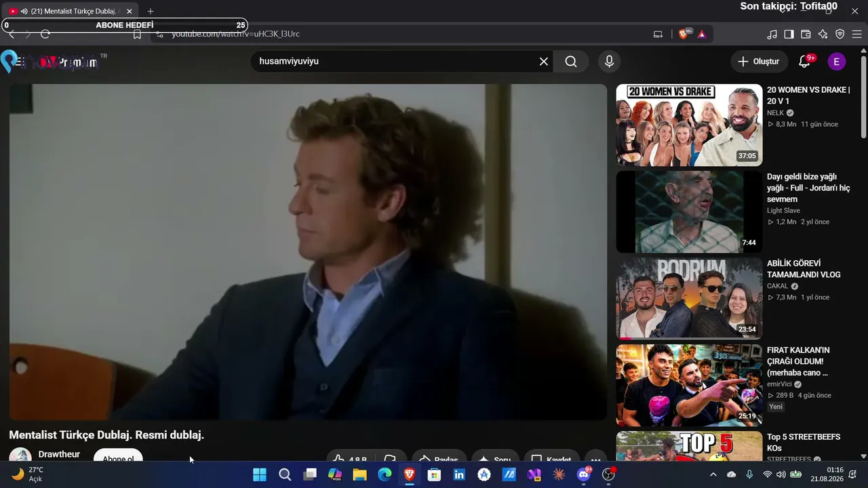Show the Brave sidebar panel icon
This screenshot has height=488, width=868.
click(x=789, y=34)
